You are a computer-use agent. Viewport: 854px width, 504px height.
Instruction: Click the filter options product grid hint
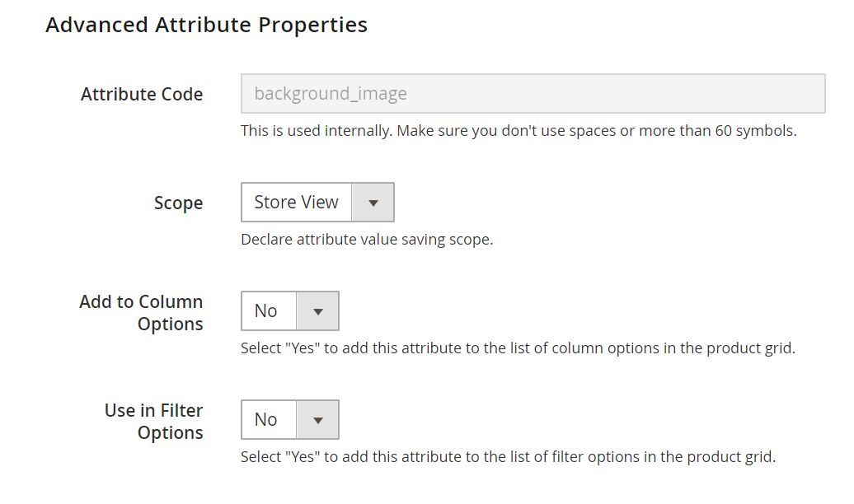(x=508, y=457)
